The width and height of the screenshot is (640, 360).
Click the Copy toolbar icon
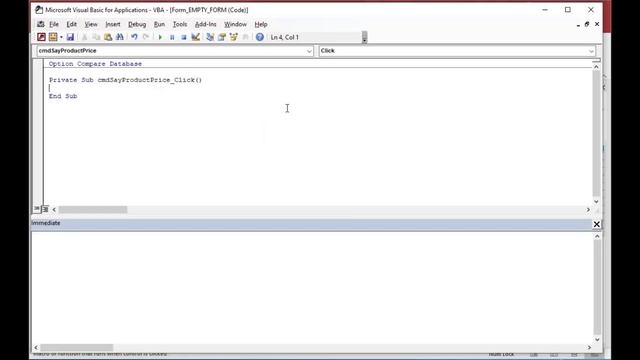tap(96, 37)
